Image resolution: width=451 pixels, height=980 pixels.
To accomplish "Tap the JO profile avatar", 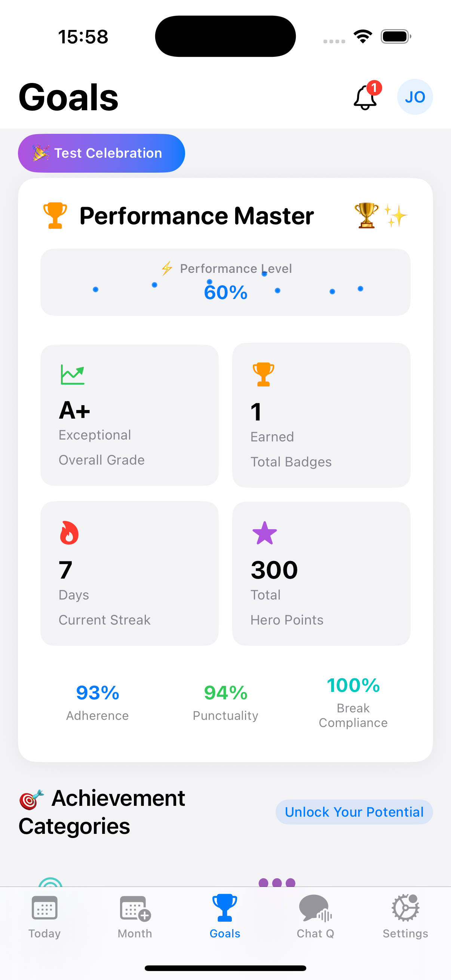I will pos(414,97).
